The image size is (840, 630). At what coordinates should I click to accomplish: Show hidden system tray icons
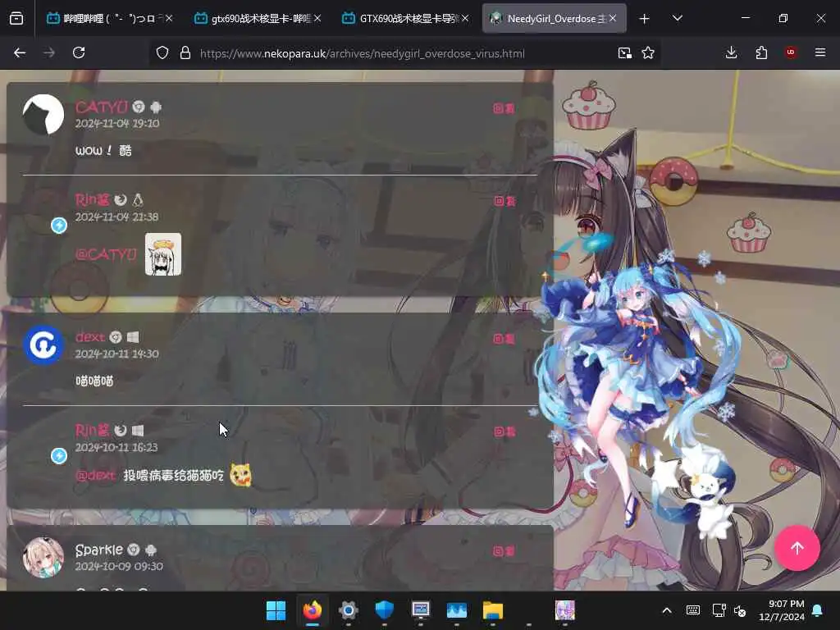[x=666, y=610]
